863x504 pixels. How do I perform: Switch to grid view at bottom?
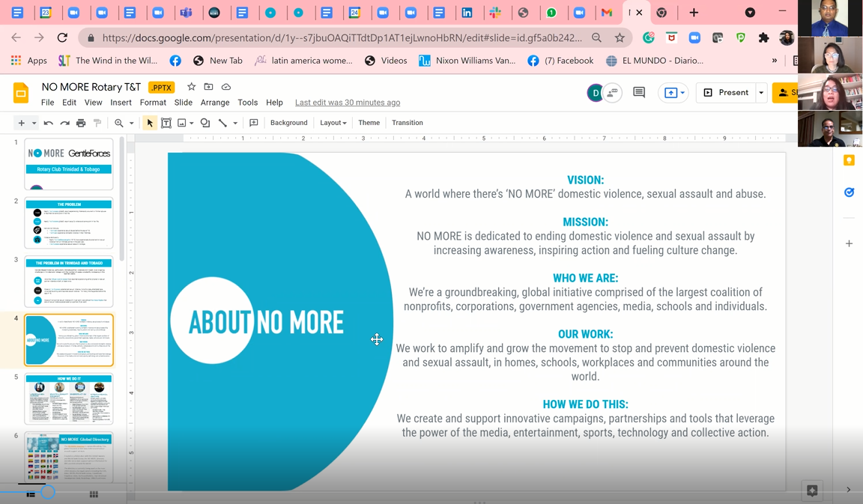point(94,494)
